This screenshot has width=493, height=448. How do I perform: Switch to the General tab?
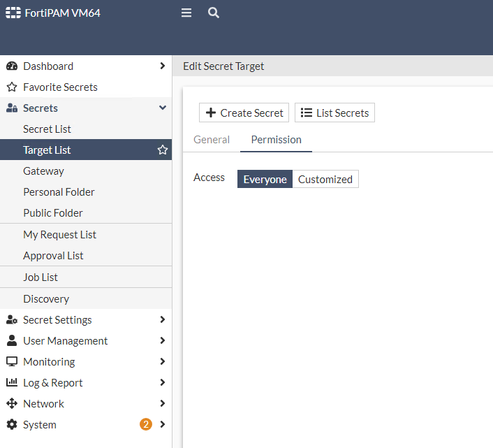pos(212,140)
